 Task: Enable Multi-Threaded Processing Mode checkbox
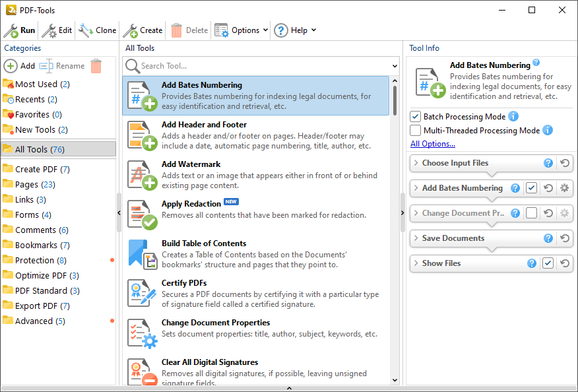[x=416, y=131]
